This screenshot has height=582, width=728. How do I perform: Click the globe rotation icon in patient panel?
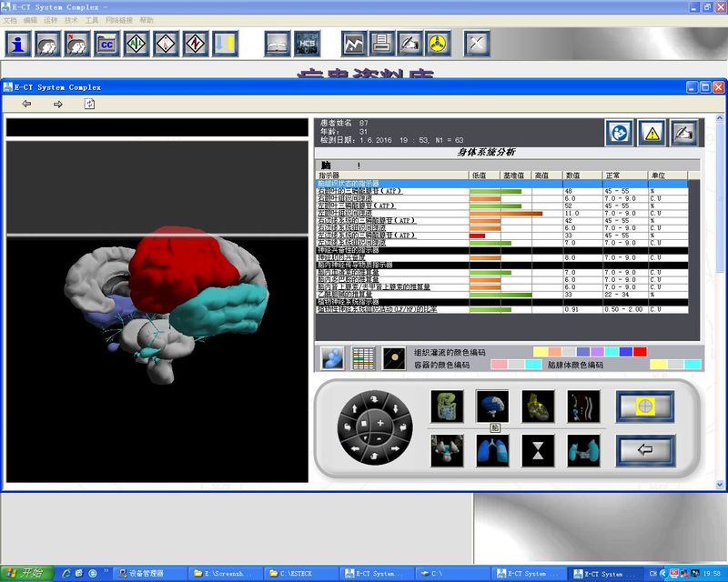coord(620,133)
